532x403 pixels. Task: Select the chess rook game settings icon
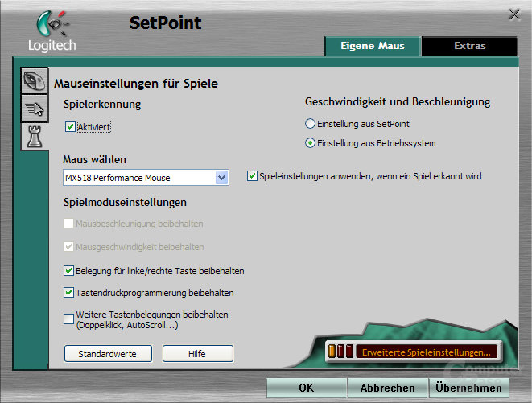35,137
